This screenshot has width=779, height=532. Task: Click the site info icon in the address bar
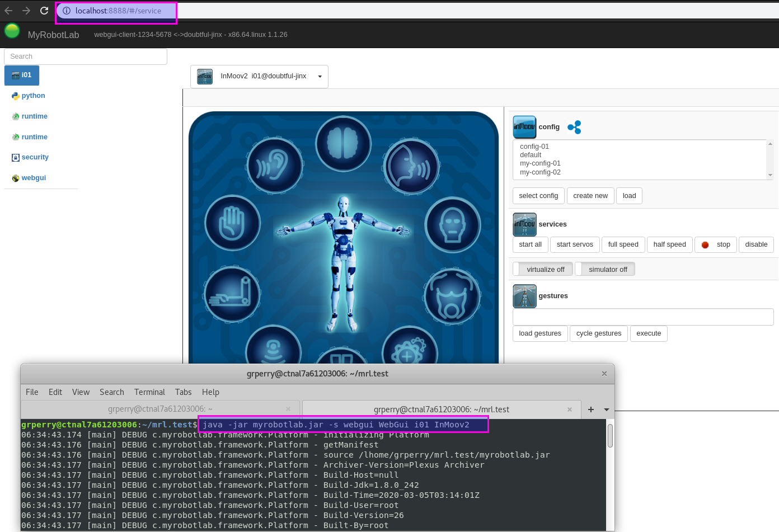pos(66,11)
